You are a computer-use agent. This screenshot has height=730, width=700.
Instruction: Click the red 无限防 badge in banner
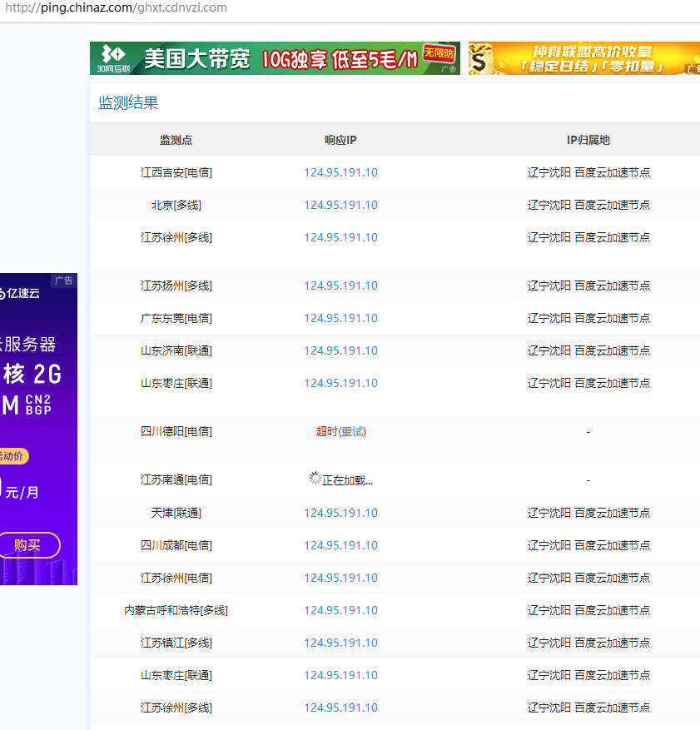click(439, 53)
